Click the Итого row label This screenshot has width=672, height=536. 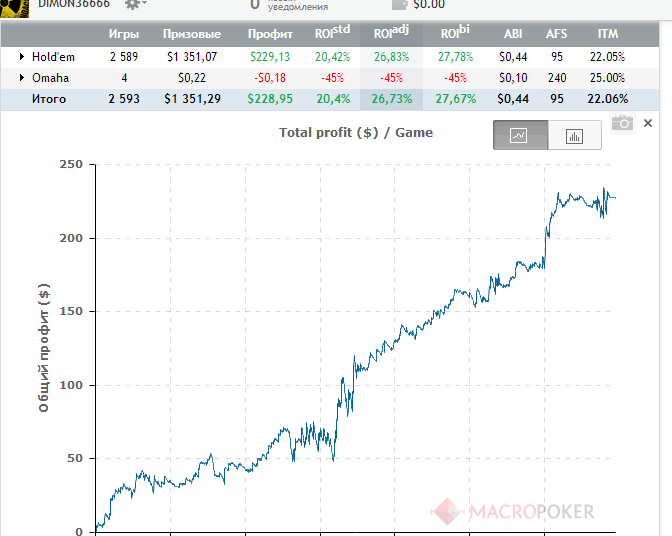tap(49, 99)
